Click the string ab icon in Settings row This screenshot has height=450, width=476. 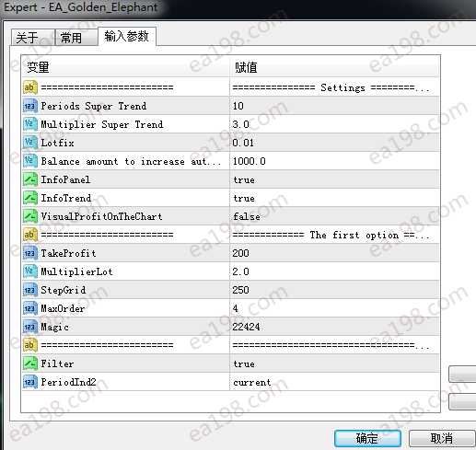pos(30,87)
